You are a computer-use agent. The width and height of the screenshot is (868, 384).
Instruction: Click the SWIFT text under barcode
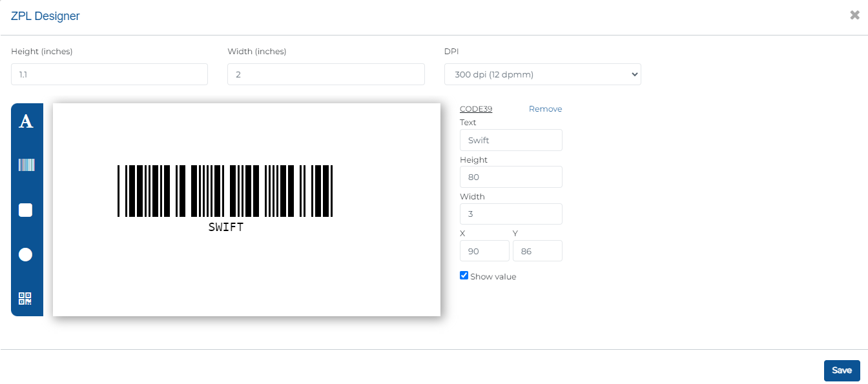(x=226, y=227)
